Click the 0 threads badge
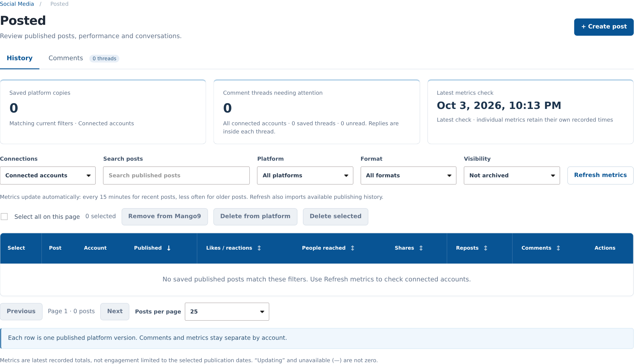The height and width of the screenshot is (364, 634). tap(104, 59)
